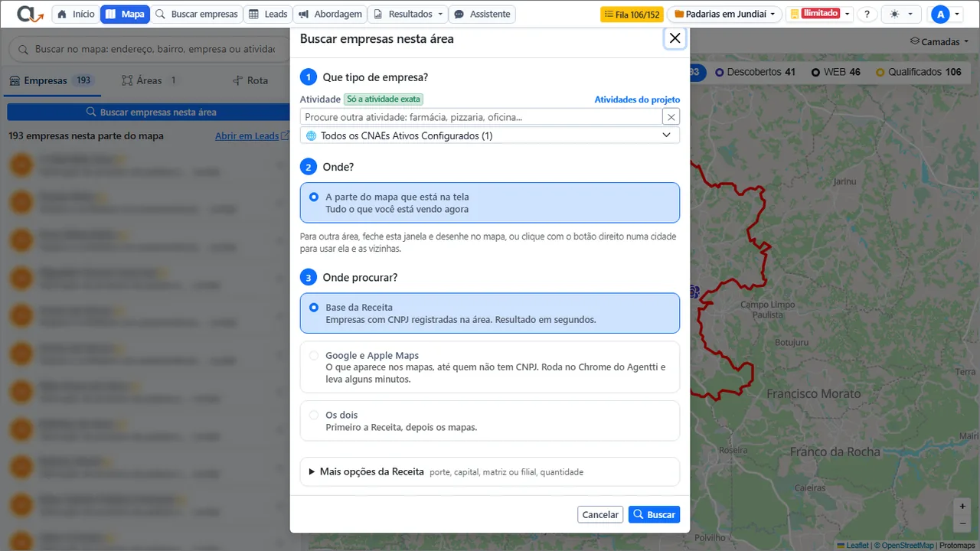Toggle the Descobertos 41 map filter
The image size is (980, 551).
pyautogui.click(x=756, y=72)
